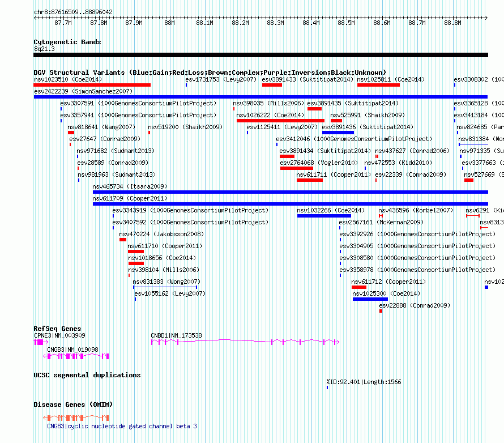Click nsv527669 red variant bar
This screenshot has width=504, height=443.
tap(469, 180)
